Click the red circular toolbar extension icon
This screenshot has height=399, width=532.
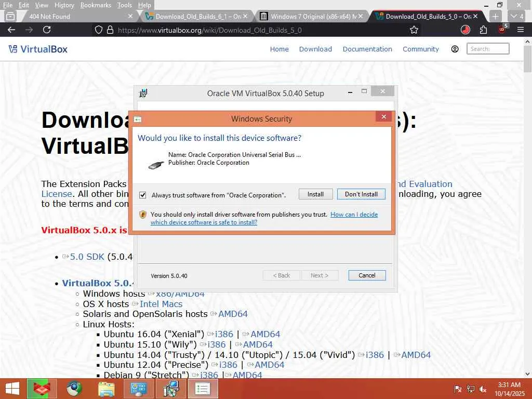[465, 30]
